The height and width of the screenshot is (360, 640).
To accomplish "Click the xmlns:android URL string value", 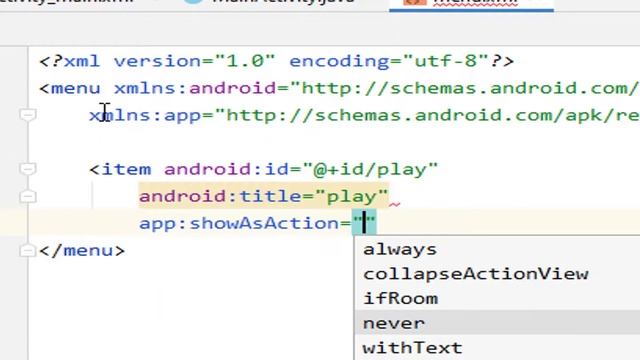I will click(x=464, y=88).
